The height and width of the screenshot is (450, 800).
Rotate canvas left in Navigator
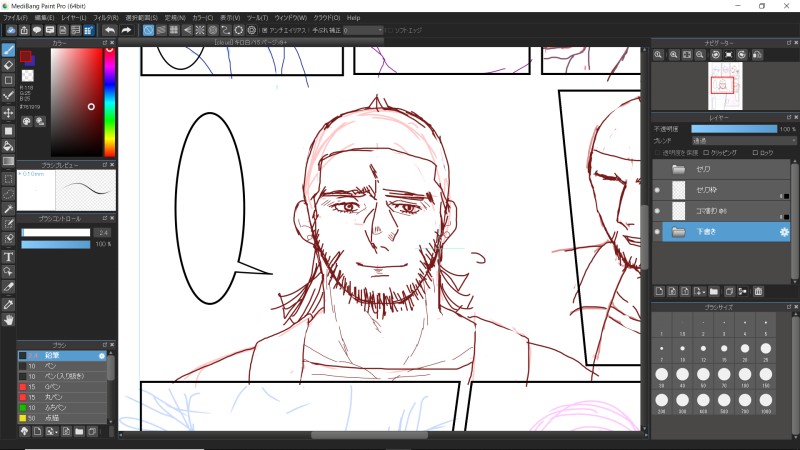(x=716, y=55)
